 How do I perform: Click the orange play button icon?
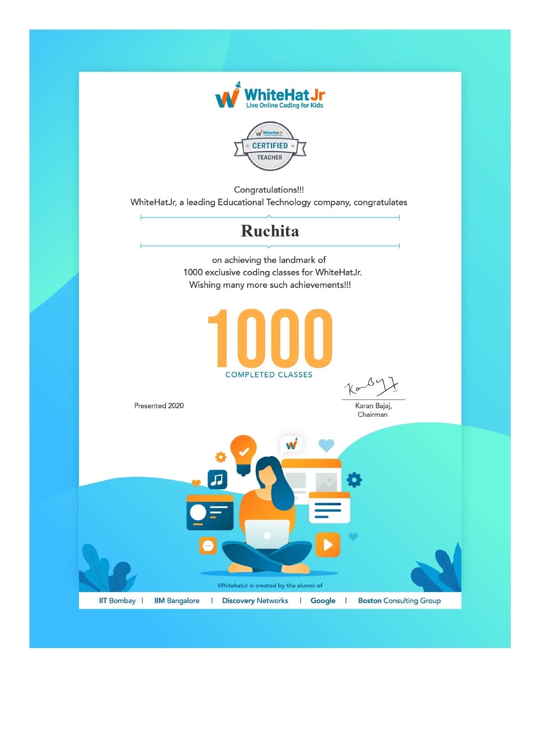[x=327, y=545]
